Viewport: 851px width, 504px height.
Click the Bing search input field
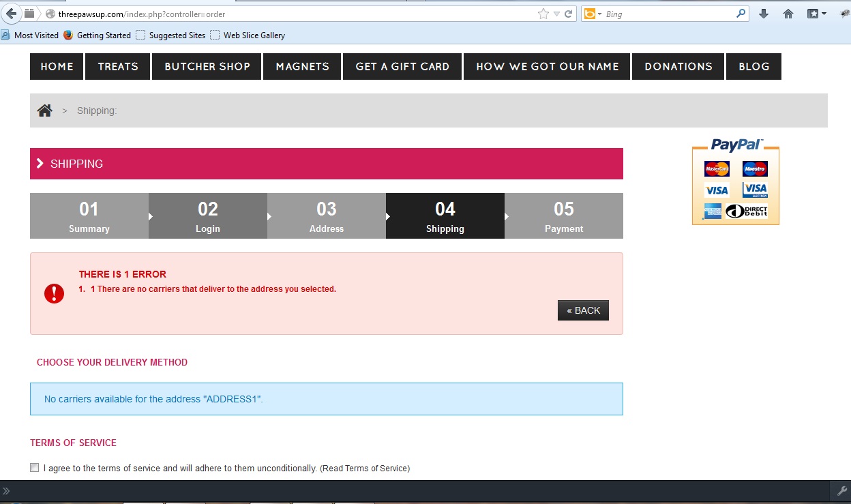pyautogui.click(x=668, y=14)
